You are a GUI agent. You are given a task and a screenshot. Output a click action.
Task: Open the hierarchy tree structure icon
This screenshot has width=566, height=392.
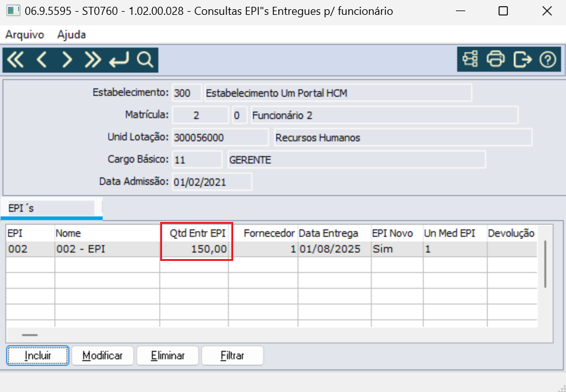pyautogui.click(x=470, y=59)
